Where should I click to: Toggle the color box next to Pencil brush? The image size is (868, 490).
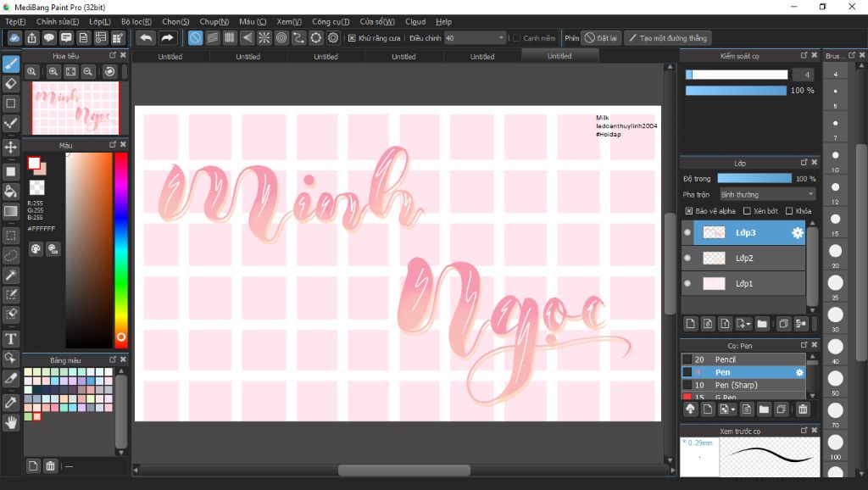(687, 359)
